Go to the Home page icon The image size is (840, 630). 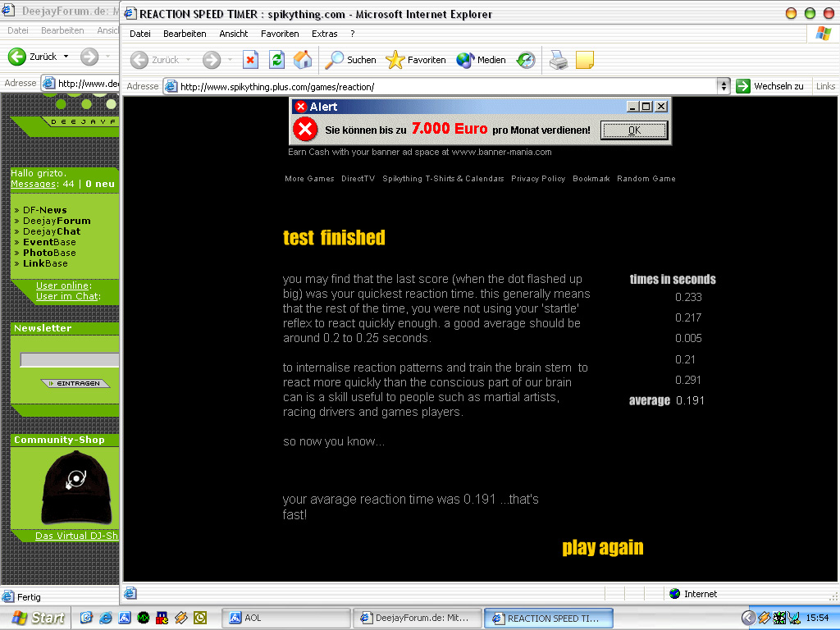[303, 60]
